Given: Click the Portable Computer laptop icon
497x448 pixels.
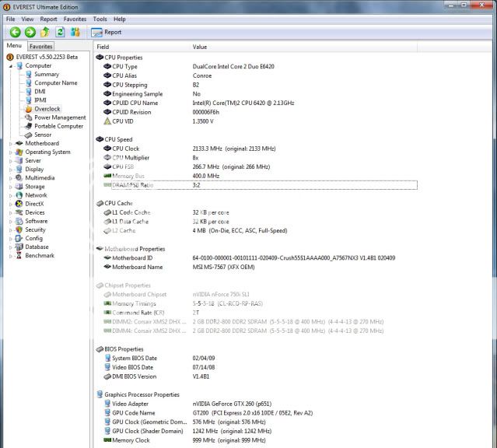Looking at the screenshot, I should (29, 126).
